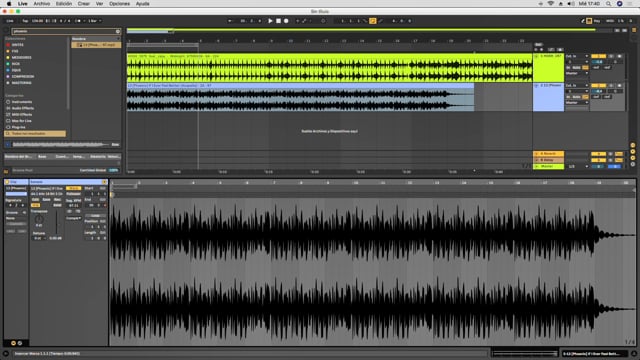Click the sample Edit button in clip view
Screen dimensions: 640x360
36,200
